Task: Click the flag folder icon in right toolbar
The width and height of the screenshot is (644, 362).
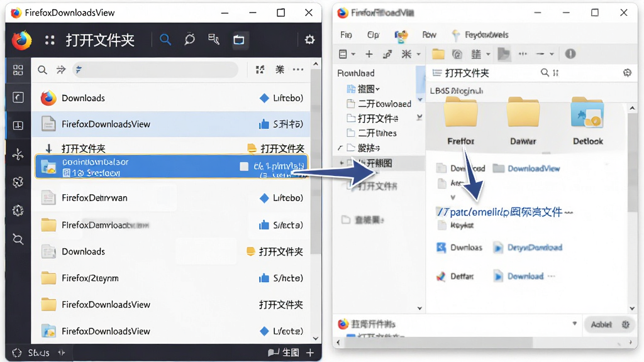Action: coord(504,54)
